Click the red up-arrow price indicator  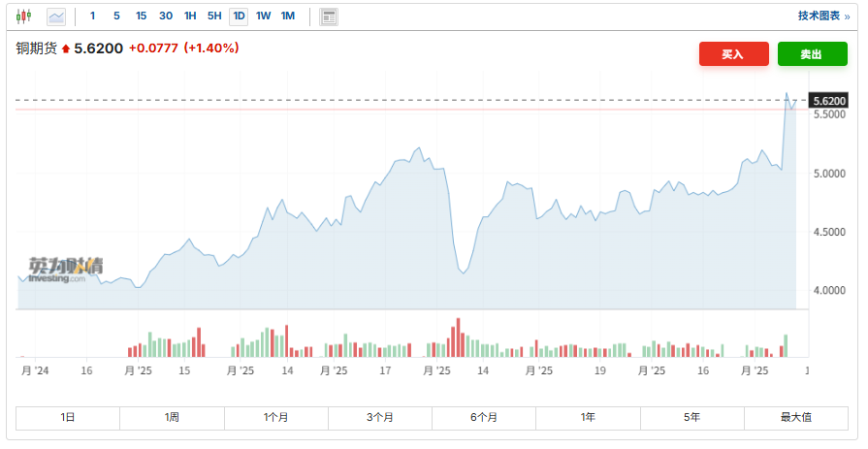(66, 48)
